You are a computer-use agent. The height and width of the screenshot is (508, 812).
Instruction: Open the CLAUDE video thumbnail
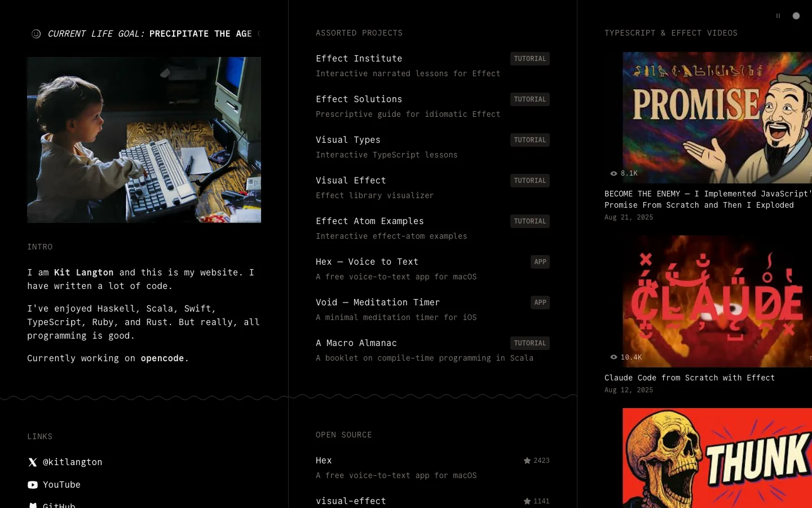coord(717,301)
